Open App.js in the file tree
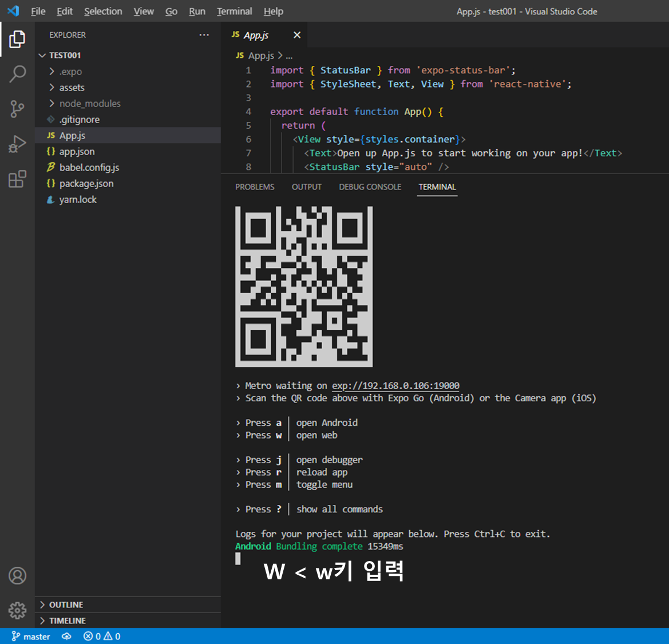The image size is (669, 644). pyautogui.click(x=72, y=135)
